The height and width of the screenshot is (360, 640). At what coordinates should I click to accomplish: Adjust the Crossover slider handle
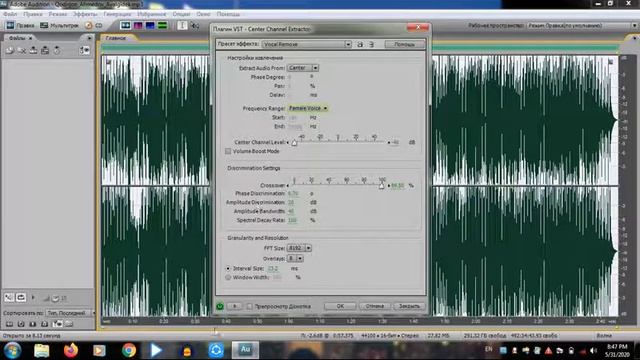click(x=381, y=186)
